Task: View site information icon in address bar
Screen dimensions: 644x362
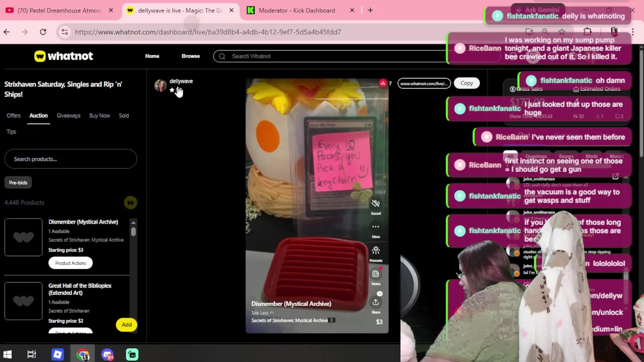Action: click(64, 32)
